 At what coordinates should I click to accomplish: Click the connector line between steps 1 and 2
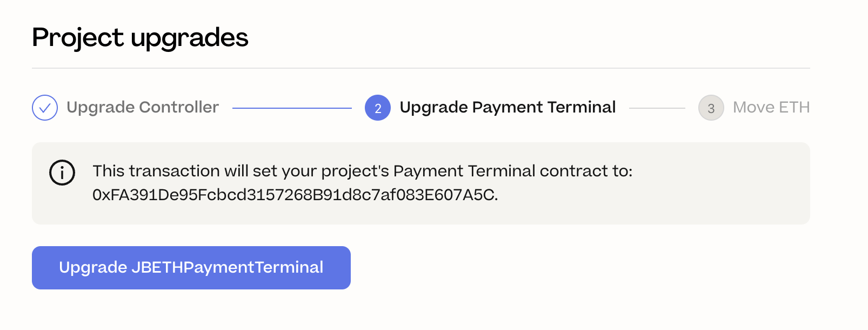coord(292,108)
